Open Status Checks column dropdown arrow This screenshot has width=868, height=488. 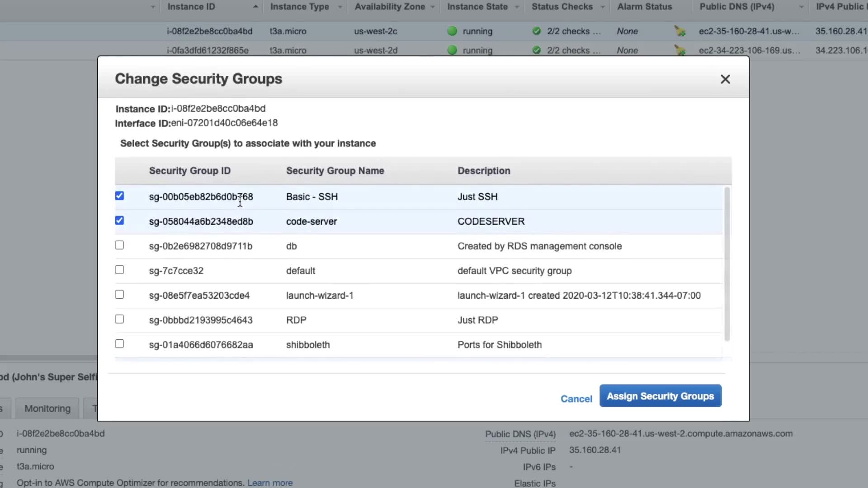click(603, 7)
